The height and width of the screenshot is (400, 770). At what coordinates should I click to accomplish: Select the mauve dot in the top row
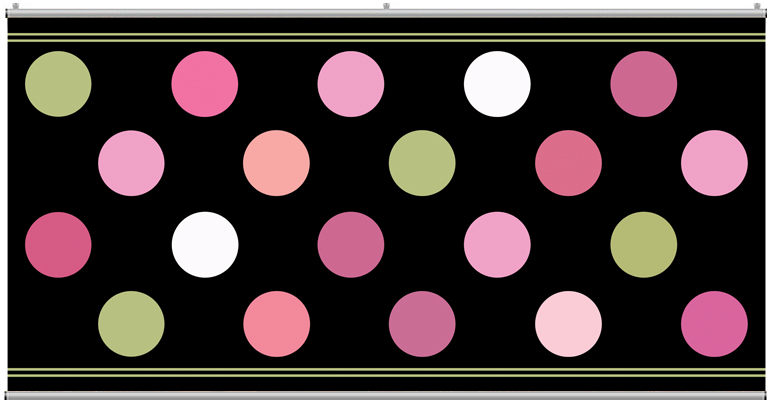644,84
